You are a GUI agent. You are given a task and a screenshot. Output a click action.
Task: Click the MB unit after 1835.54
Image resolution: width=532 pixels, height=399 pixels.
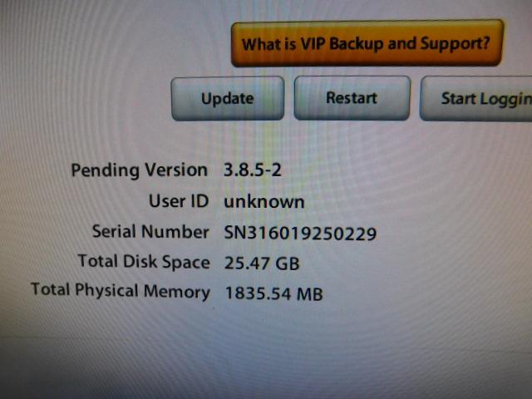tap(309, 293)
